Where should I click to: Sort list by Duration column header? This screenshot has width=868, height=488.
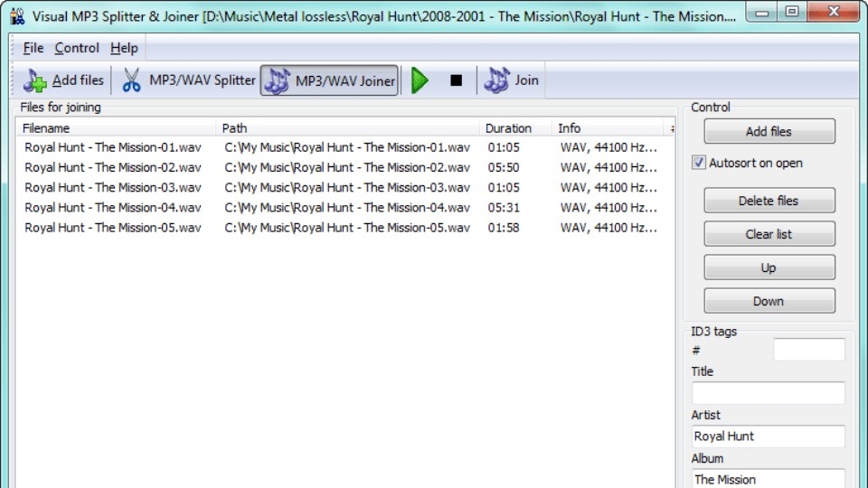pos(515,128)
